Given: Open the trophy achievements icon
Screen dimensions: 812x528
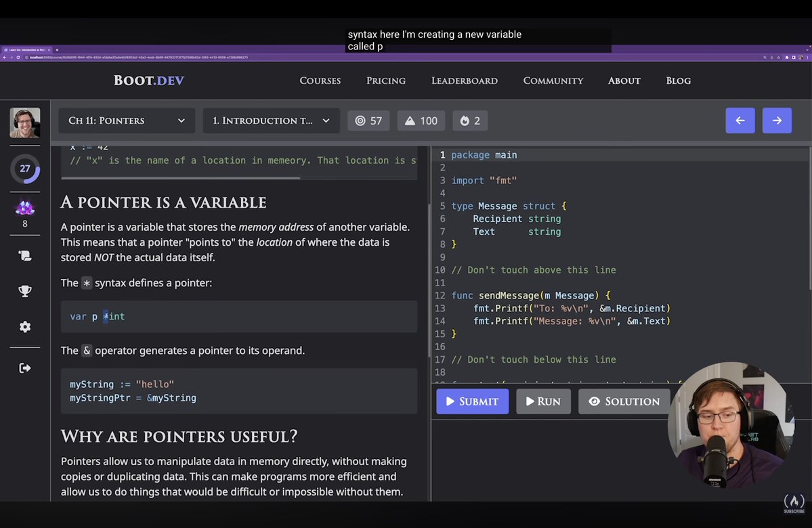Looking at the screenshot, I should [25, 291].
